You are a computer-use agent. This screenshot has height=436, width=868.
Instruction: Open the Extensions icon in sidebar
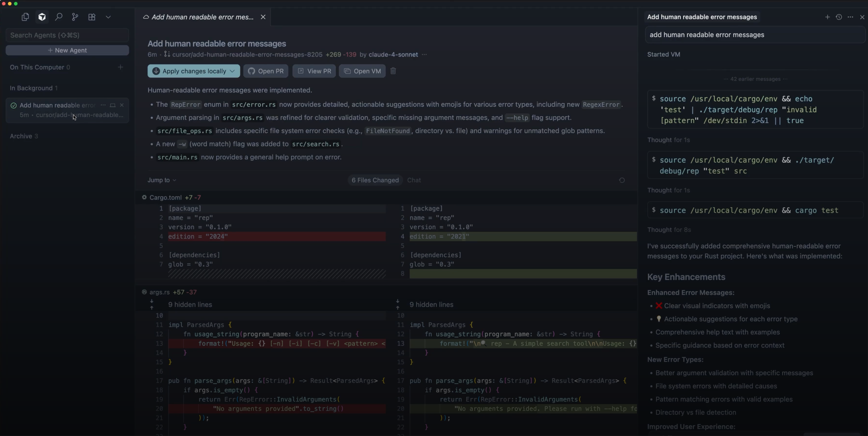(x=92, y=17)
